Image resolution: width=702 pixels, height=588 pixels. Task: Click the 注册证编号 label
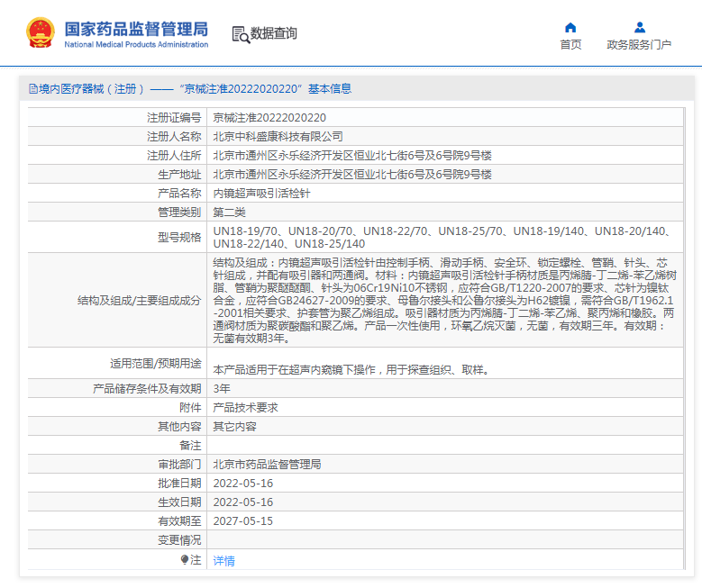[174, 118]
